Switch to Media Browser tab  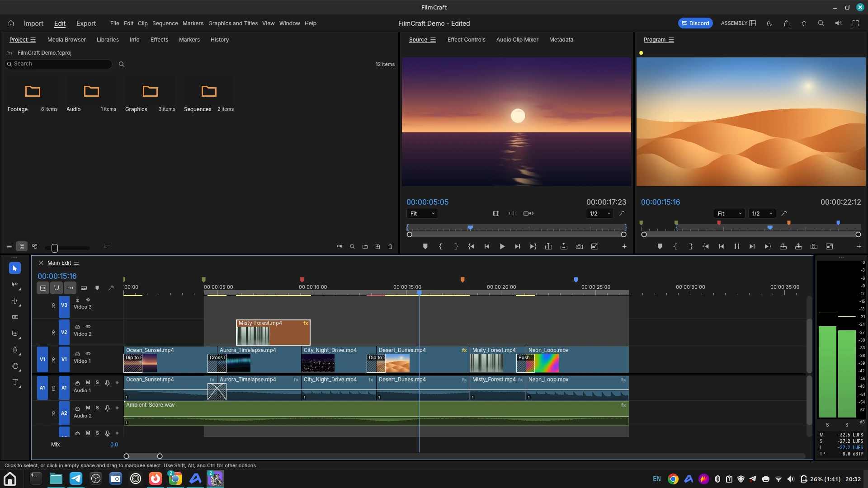click(x=66, y=40)
